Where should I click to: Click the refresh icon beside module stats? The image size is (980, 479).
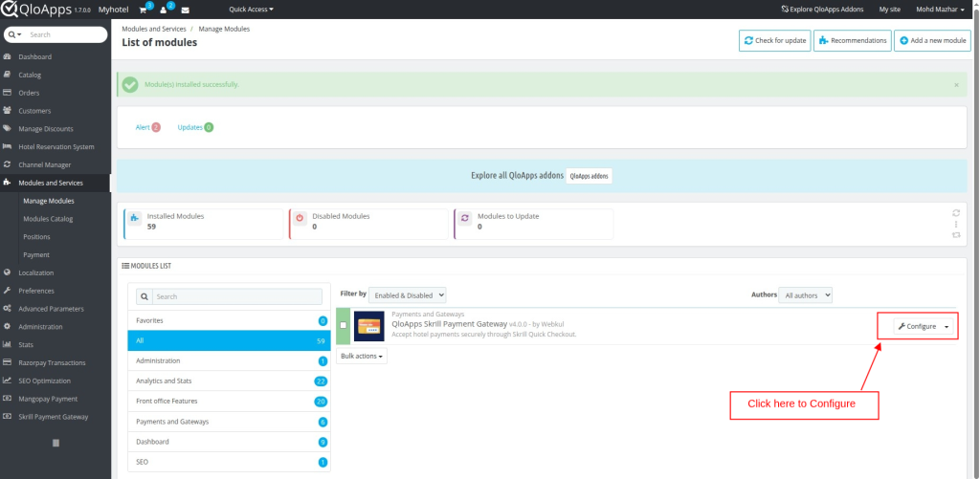point(955,213)
